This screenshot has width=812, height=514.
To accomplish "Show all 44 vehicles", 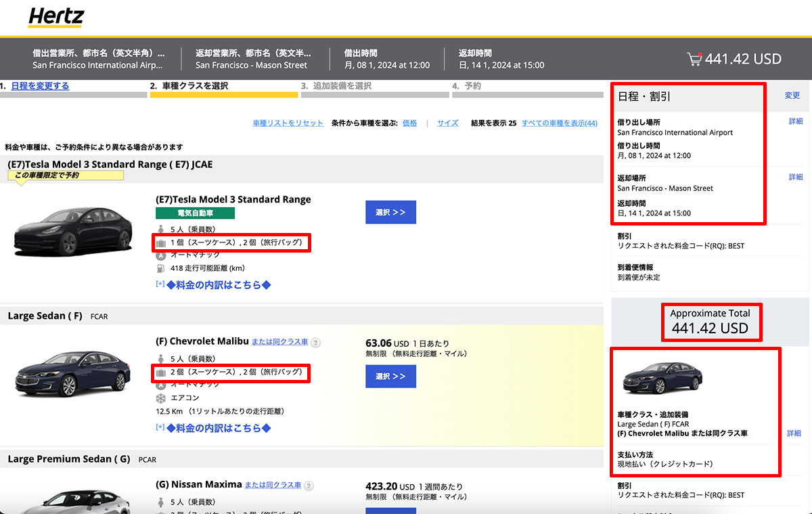I will (559, 123).
